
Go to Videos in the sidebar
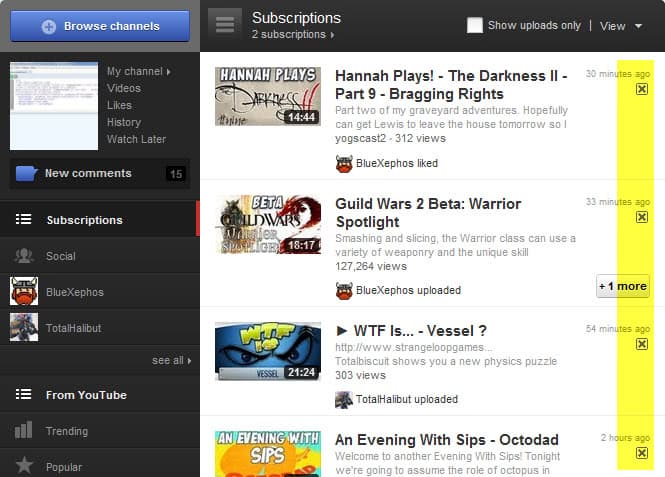(124, 88)
